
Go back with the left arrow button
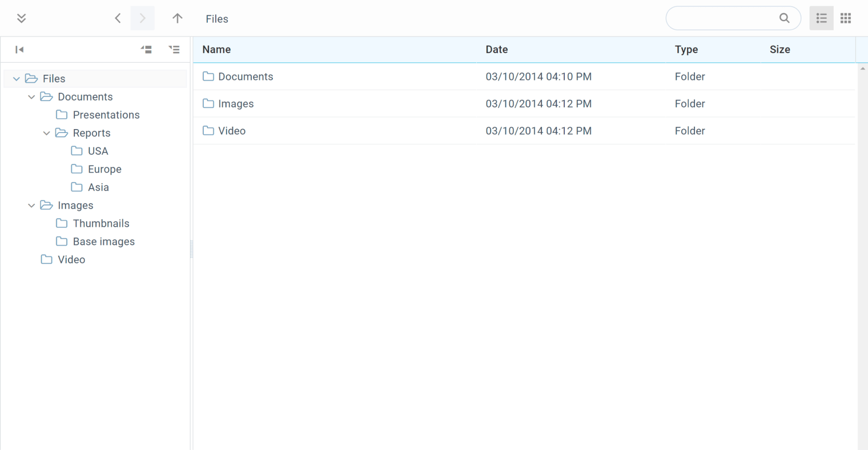tap(118, 18)
